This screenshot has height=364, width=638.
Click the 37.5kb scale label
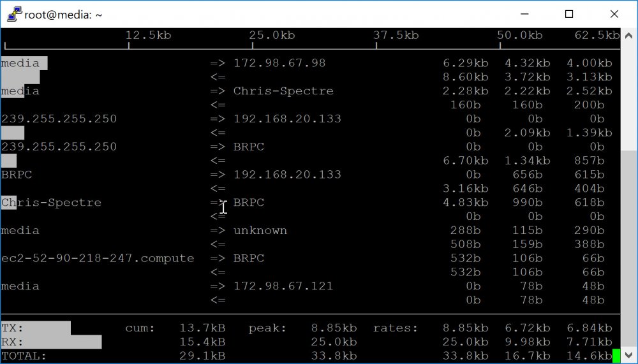coord(396,36)
